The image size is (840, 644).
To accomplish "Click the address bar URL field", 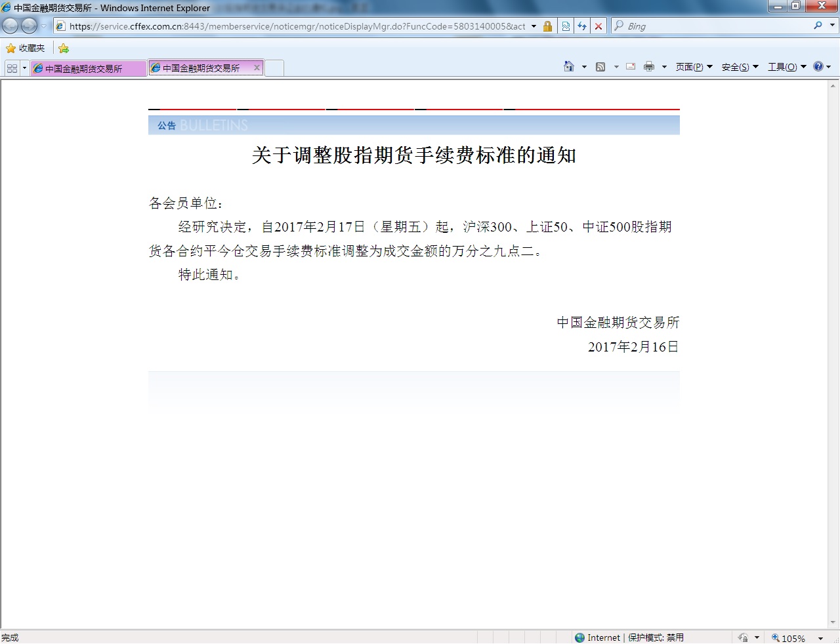I will 297,26.
